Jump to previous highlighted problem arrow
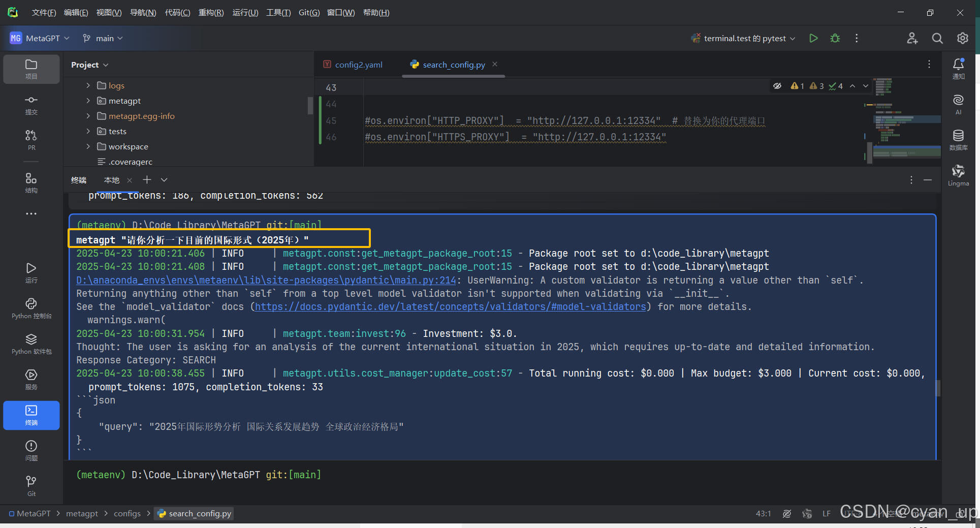Screen dimensions: 980x528 852,86
